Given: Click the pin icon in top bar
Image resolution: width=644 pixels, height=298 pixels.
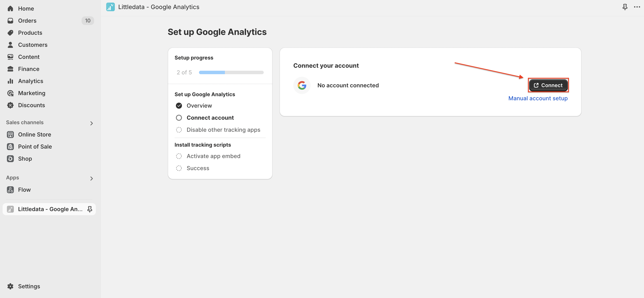Looking at the screenshot, I should [x=625, y=7].
